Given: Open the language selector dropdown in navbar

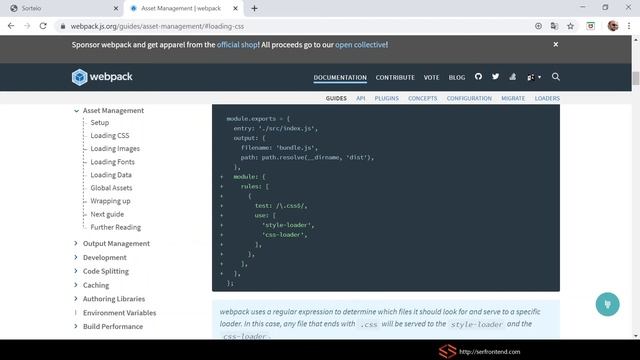Looking at the screenshot, I should [x=534, y=77].
